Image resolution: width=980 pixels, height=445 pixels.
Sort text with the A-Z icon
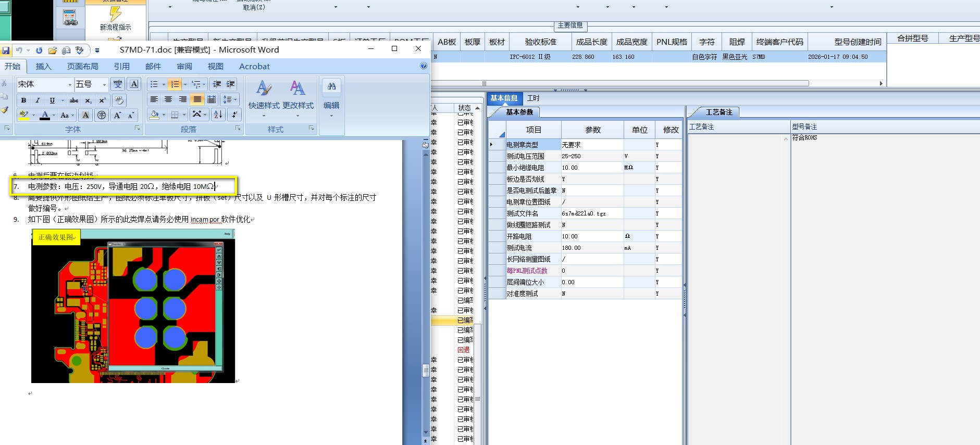click(x=218, y=115)
